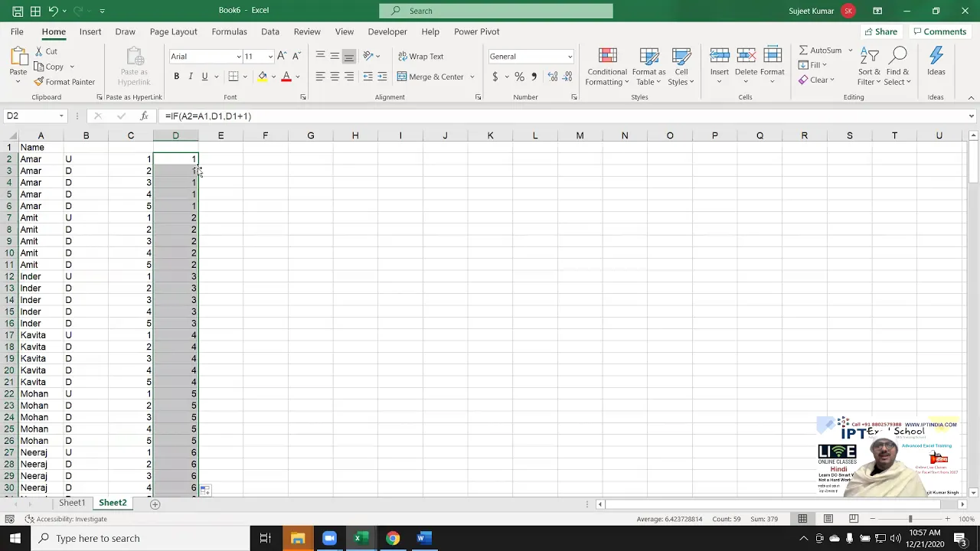
Task: Click Sort & Filter button
Action: point(869,66)
